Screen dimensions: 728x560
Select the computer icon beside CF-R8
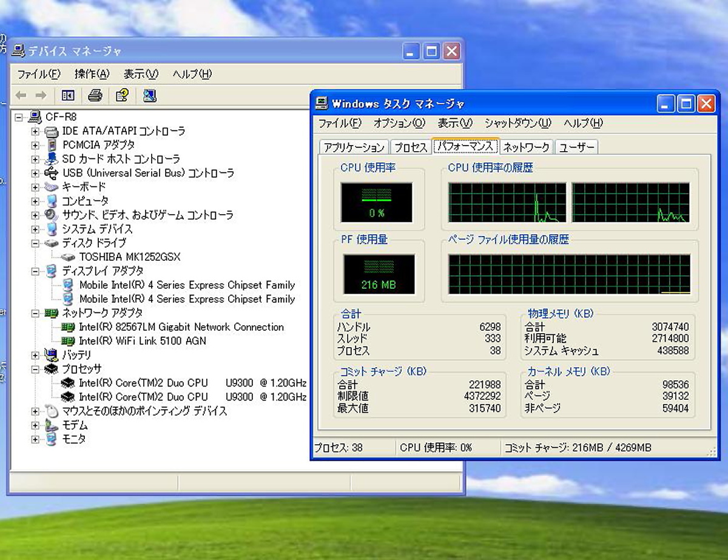pos(35,116)
